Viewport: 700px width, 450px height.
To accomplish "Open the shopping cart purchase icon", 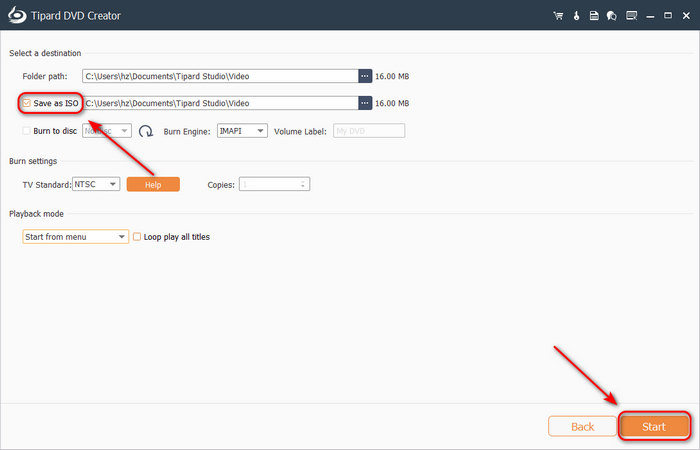I will click(558, 16).
